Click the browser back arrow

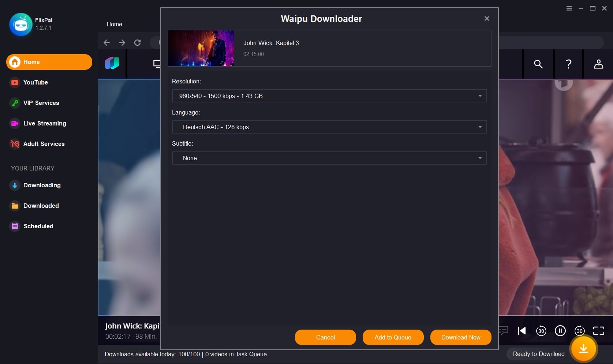click(x=106, y=43)
